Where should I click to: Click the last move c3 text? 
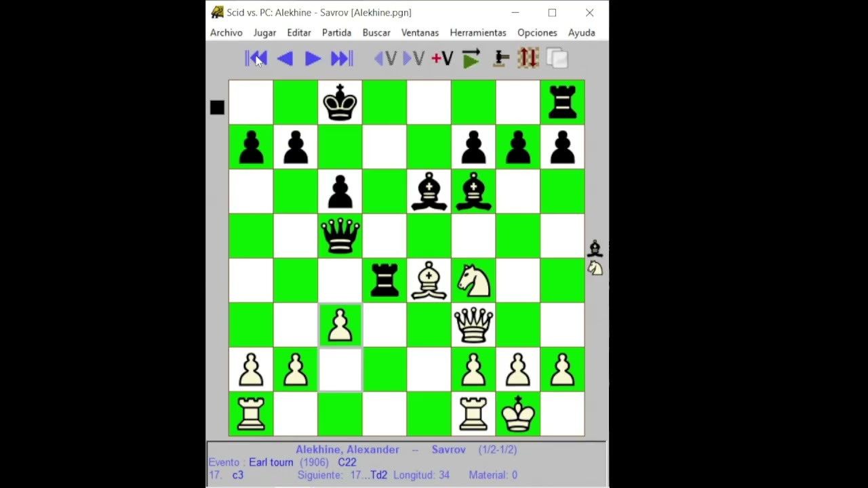(x=237, y=475)
